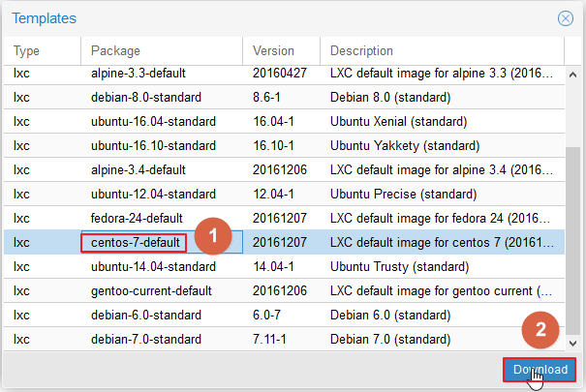
Task: Select the debian-7.0-standard row
Action: (x=284, y=339)
